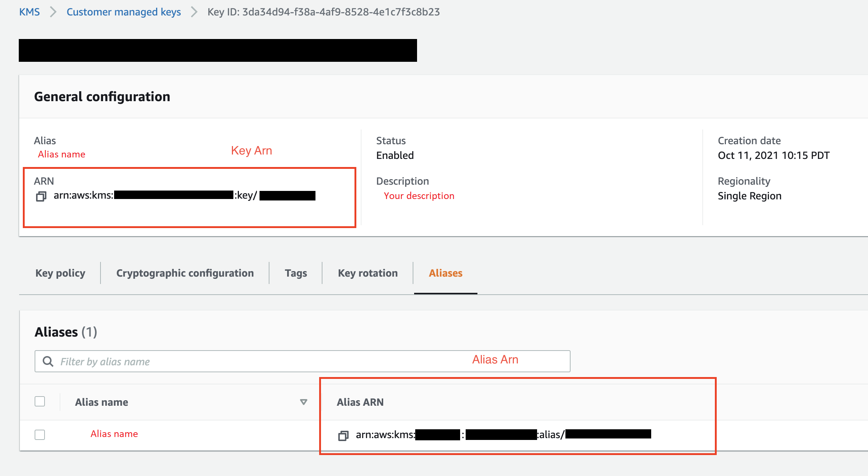Click the chevron after KMS breadcrumb
The height and width of the screenshot is (476, 868).
(x=53, y=12)
